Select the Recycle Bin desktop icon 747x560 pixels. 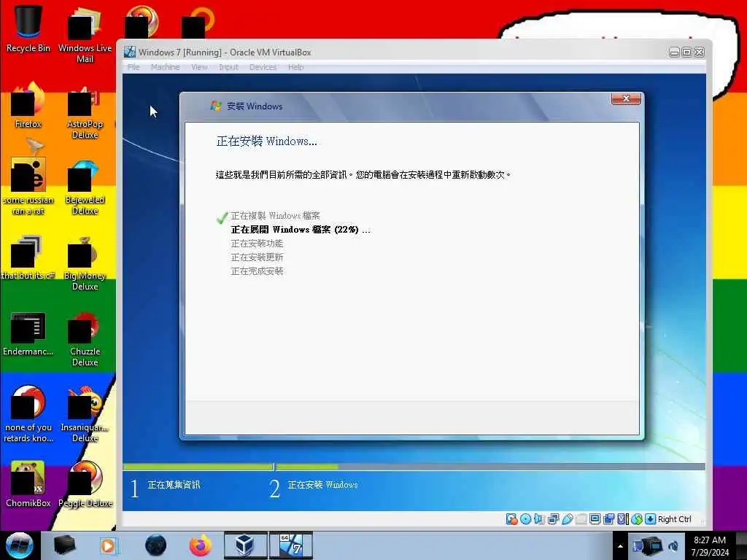click(28, 28)
